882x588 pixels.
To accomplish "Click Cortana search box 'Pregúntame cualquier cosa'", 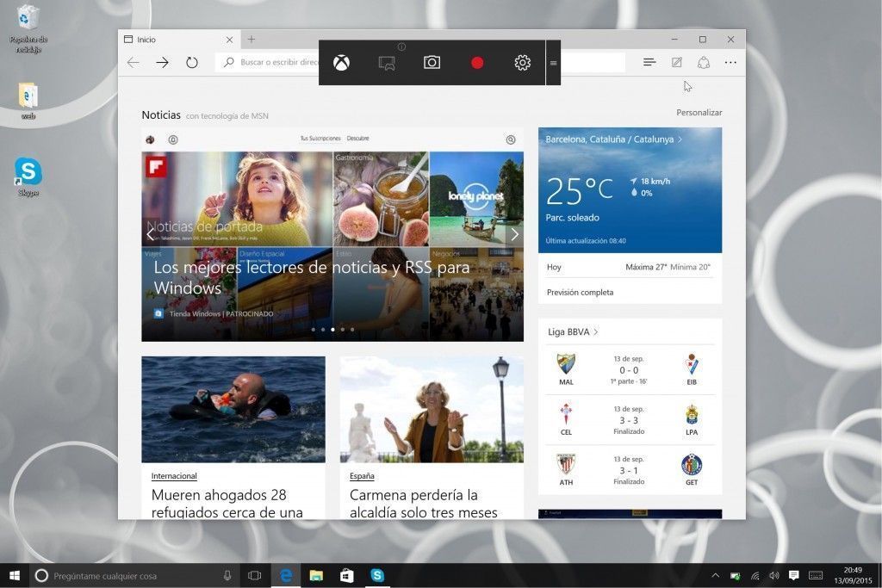I will 134,576.
